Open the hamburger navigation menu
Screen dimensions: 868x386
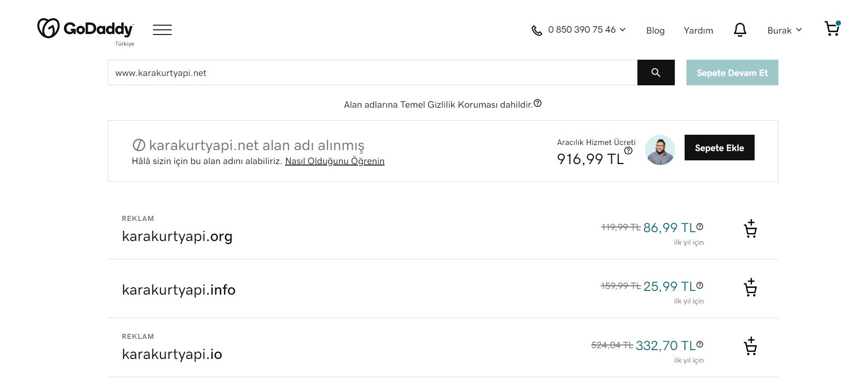pos(162,30)
